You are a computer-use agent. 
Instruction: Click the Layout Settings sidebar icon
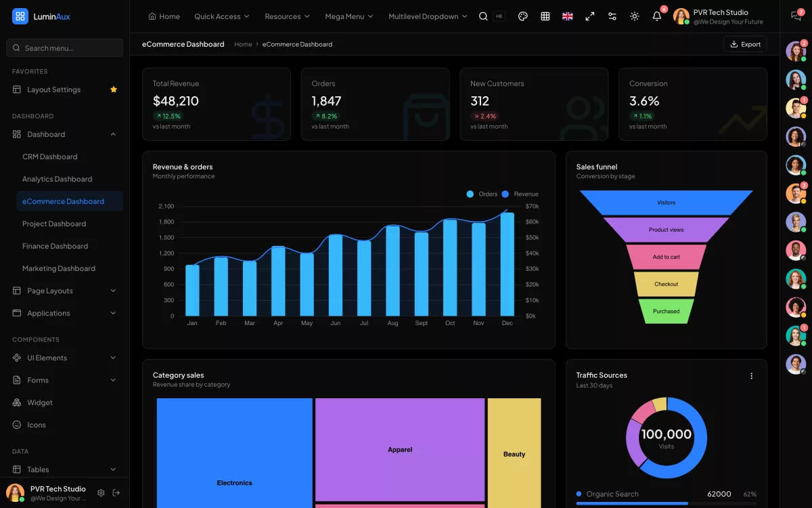point(17,89)
